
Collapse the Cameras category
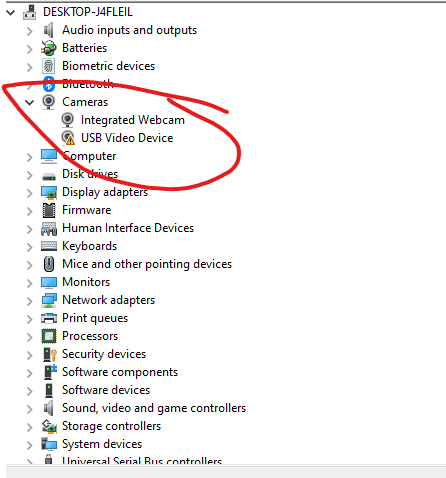pyautogui.click(x=30, y=102)
